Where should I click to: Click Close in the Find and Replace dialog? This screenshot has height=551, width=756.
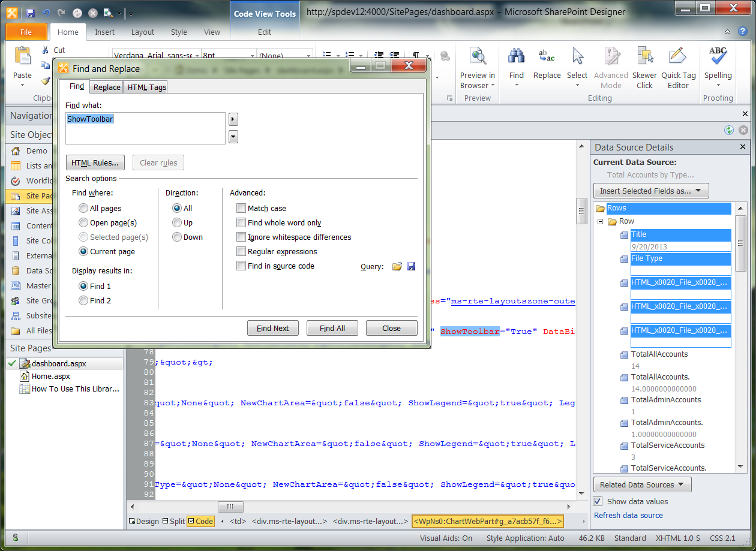coord(392,328)
